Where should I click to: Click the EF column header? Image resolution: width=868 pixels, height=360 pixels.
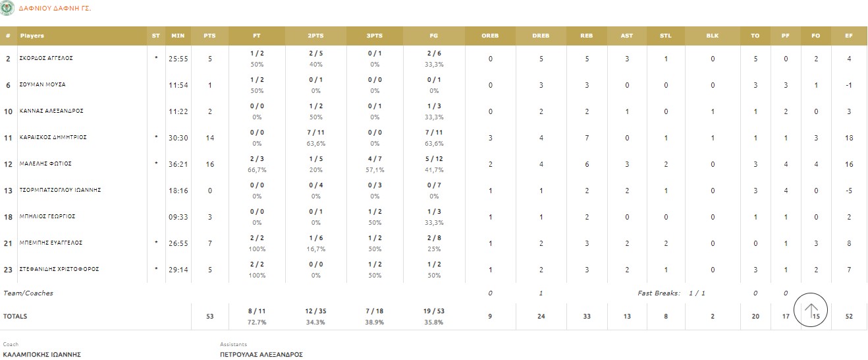point(849,36)
